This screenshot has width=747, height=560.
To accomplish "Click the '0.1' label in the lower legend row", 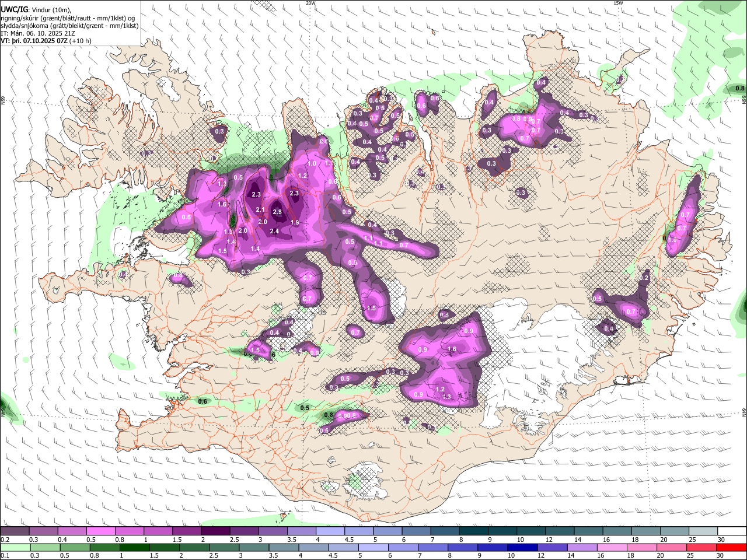I will click(x=5, y=556).
